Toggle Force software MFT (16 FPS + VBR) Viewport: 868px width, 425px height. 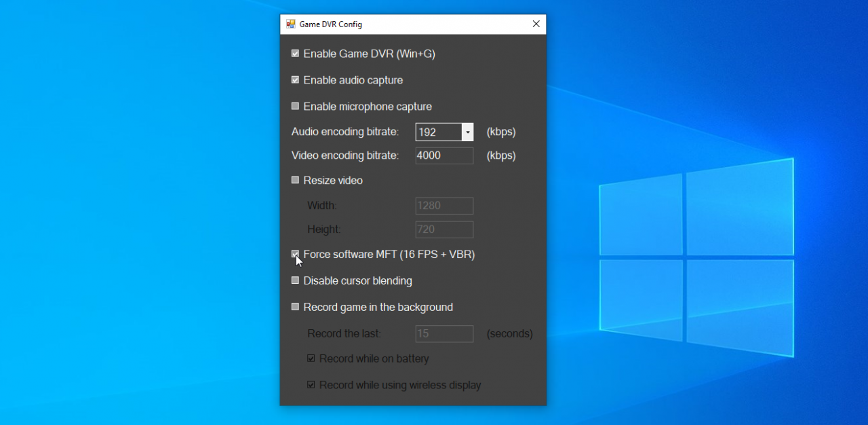click(295, 254)
